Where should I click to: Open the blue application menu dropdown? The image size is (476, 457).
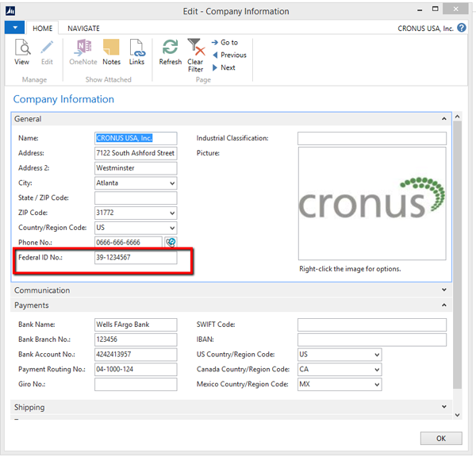pyautogui.click(x=14, y=28)
